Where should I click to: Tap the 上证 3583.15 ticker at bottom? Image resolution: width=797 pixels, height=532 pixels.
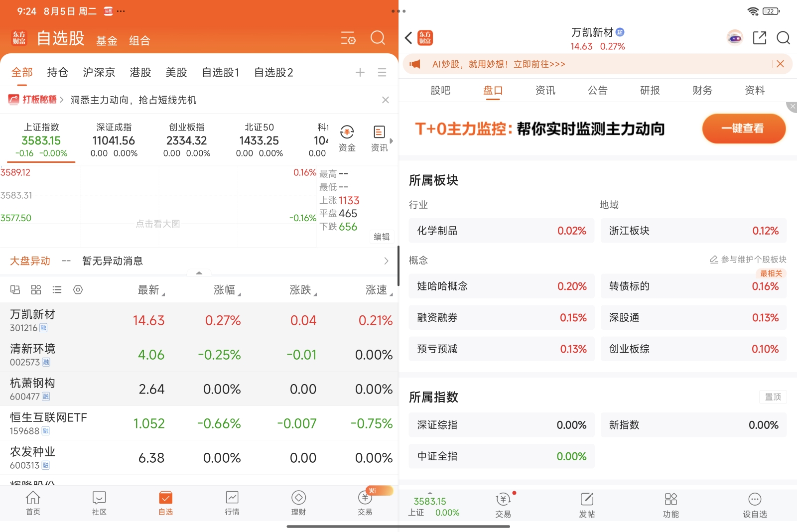click(x=434, y=507)
